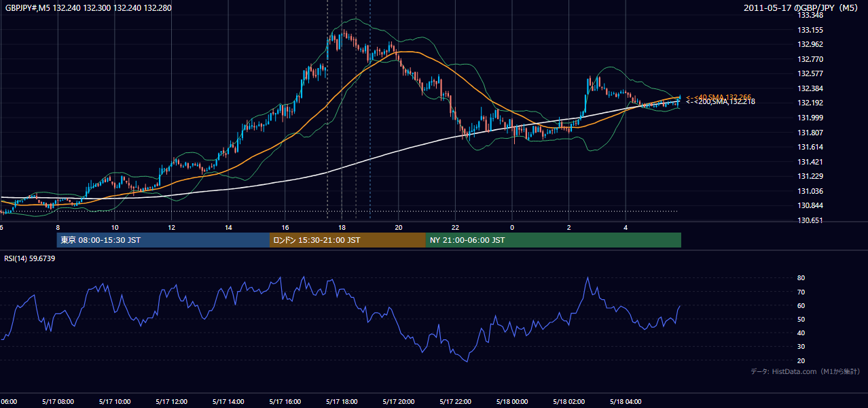Click price axis label 131.999
The image size is (868, 408).
click(x=810, y=118)
